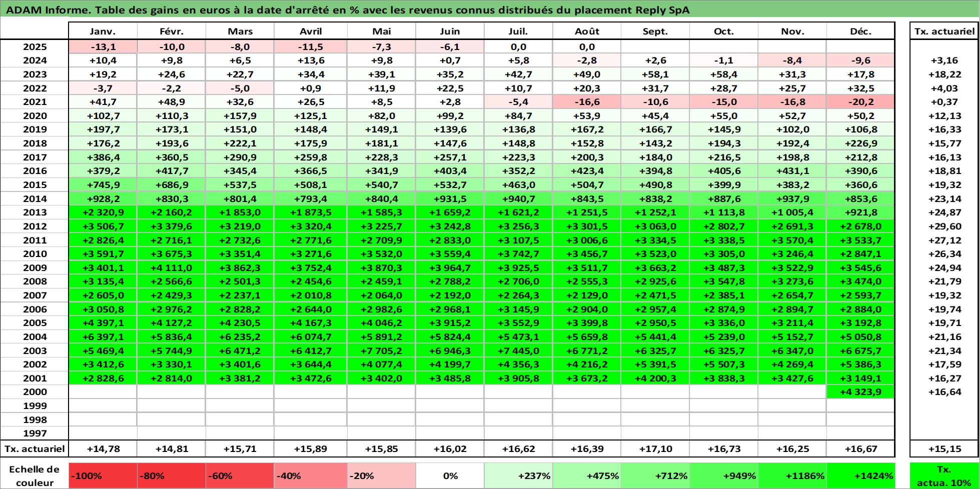This screenshot has width=980, height=489.
Task: Click cell +5 507,3 in Oct. 2002
Action: [724, 364]
